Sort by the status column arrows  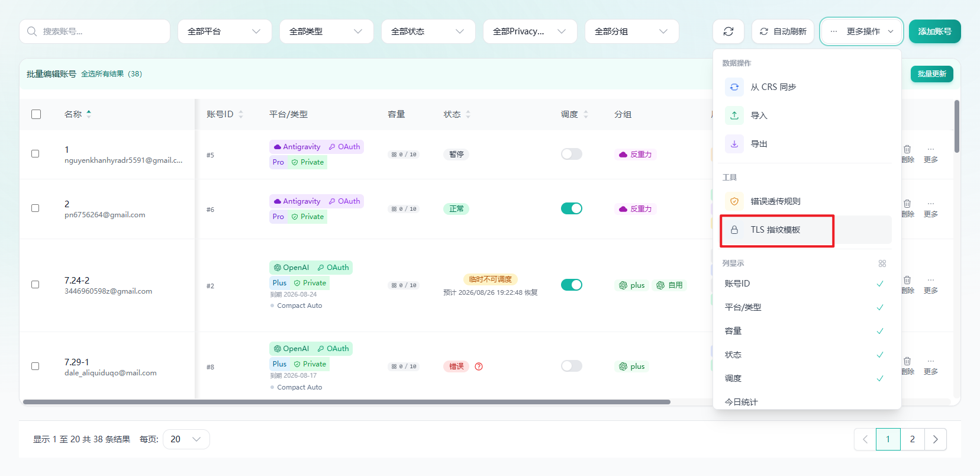[468, 114]
